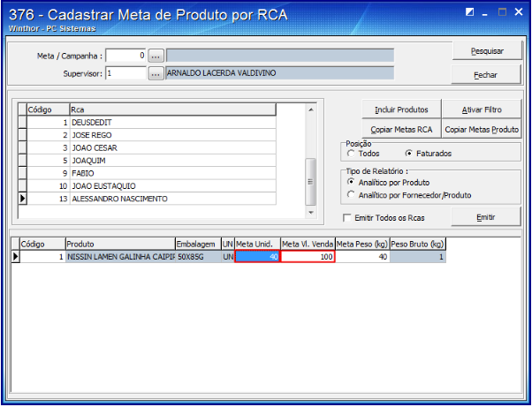
Task: Click Meta Unid. column header
Action: tap(257, 244)
